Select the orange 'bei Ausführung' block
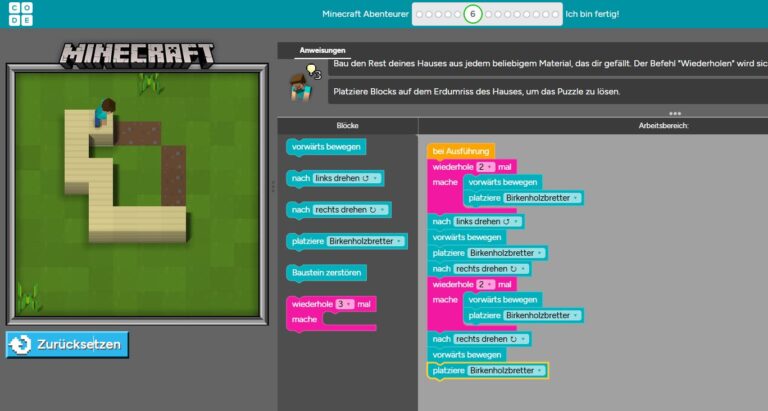 [x=460, y=151]
